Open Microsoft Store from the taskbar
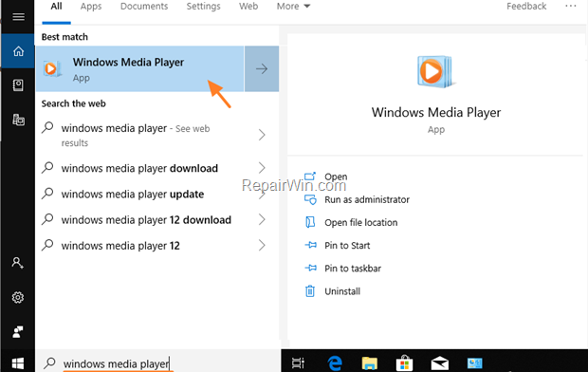This screenshot has width=588, height=372. point(404,363)
